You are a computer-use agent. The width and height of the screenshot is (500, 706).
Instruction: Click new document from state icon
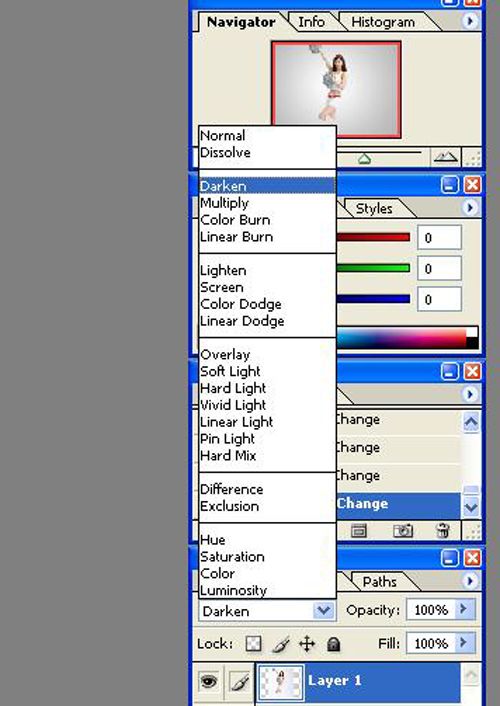[x=359, y=531]
